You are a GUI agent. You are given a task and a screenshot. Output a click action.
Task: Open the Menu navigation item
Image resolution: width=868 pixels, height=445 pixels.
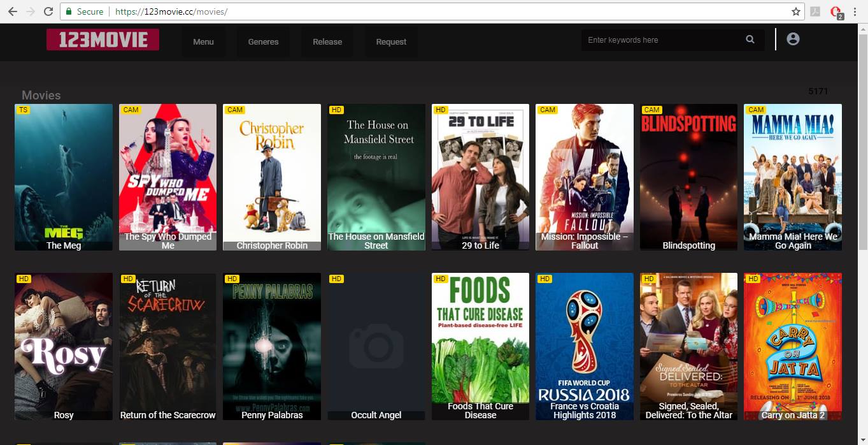tap(203, 41)
